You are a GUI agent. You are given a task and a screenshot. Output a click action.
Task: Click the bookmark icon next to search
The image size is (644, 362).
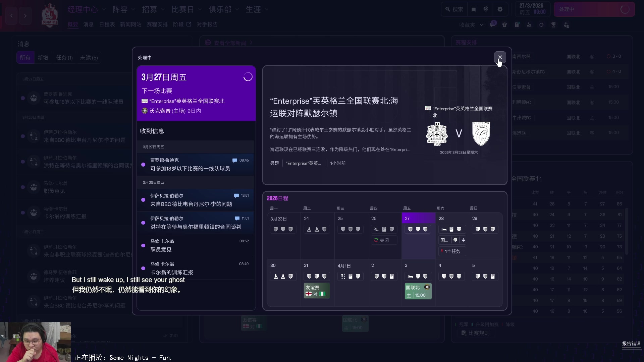[473, 9]
